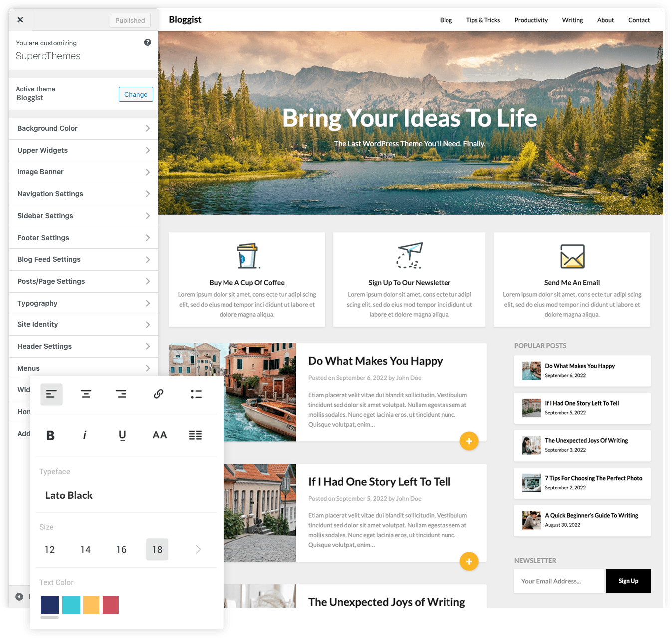The height and width of the screenshot is (638, 672).
Task: Expand Typography section
Action: [84, 303]
